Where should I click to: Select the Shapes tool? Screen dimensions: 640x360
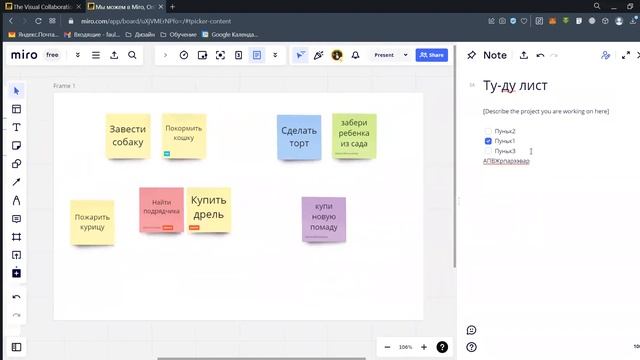click(16, 164)
